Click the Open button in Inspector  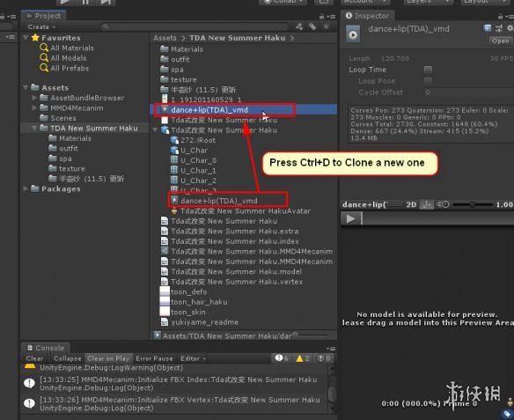tap(500, 41)
